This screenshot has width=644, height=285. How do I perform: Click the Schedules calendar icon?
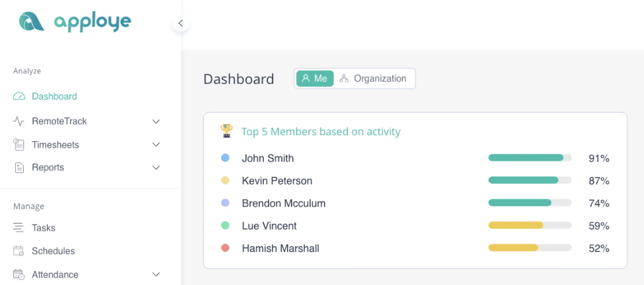point(19,251)
